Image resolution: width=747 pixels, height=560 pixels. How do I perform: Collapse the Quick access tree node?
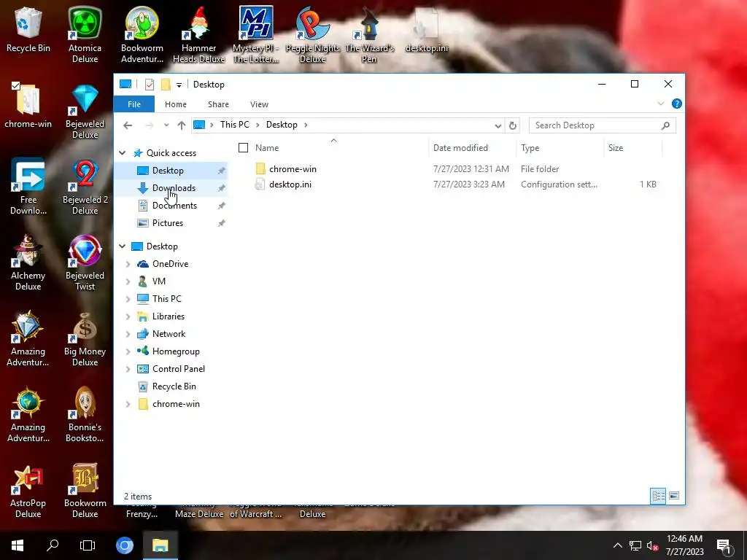click(123, 153)
